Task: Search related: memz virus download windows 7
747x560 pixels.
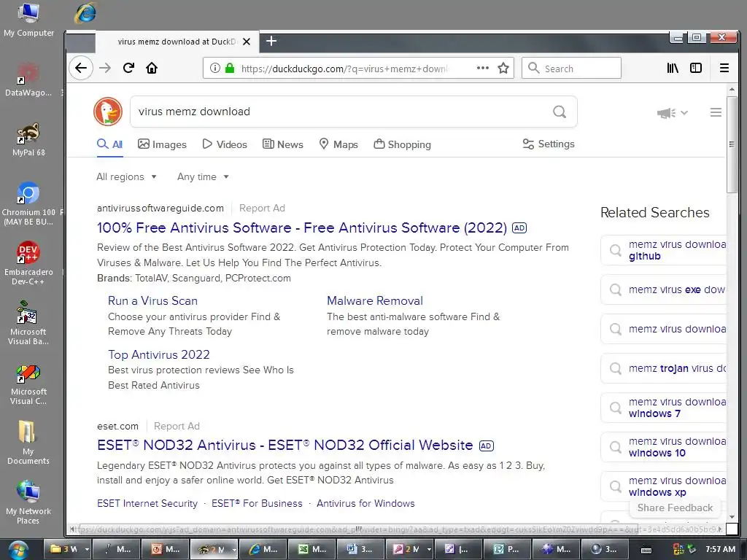Action: coord(664,408)
